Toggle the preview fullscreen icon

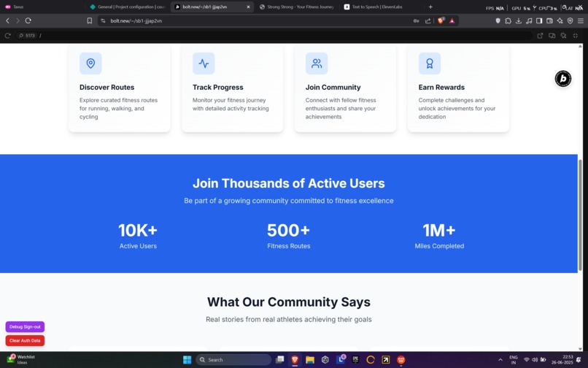(576, 36)
